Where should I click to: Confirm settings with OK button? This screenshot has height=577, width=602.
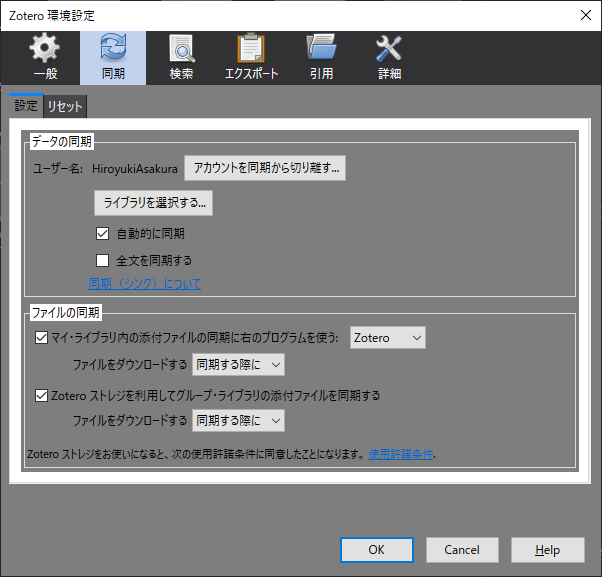[x=377, y=550]
